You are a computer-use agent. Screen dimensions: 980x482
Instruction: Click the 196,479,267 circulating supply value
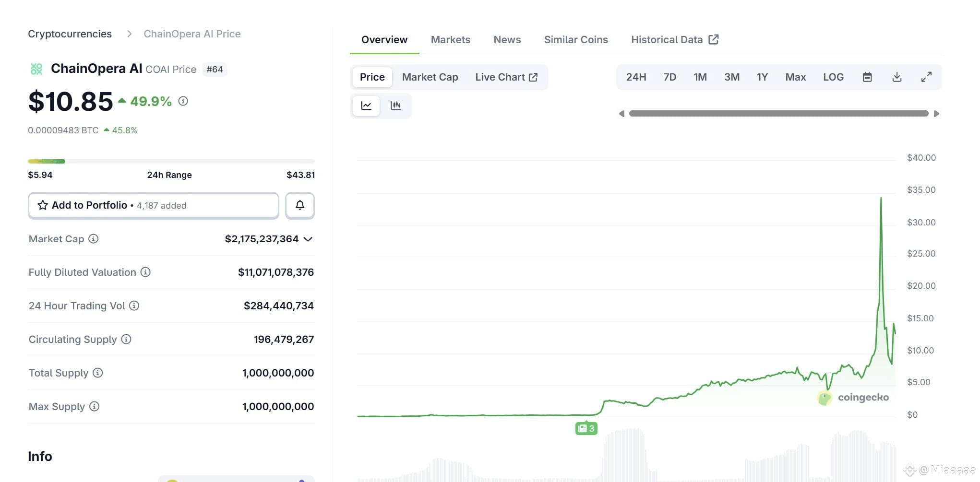click(x=284, y=339)
